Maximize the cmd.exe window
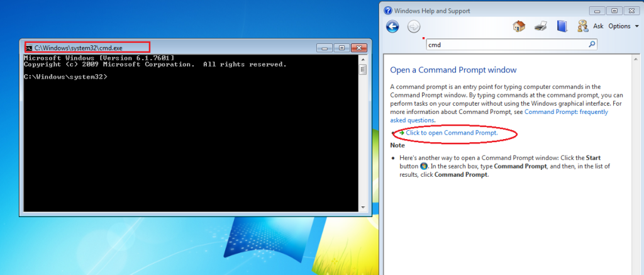Viewport: 644px width, 275px height. point(341,48)
